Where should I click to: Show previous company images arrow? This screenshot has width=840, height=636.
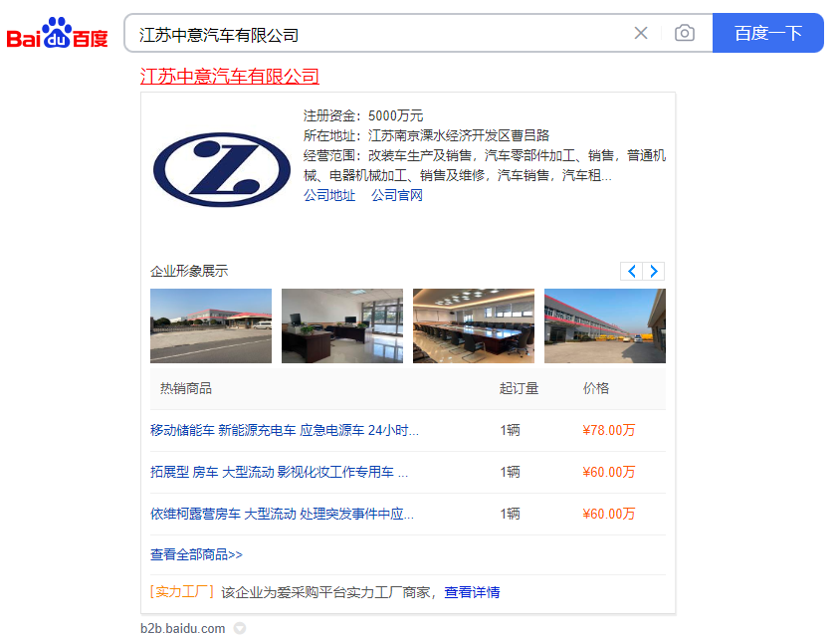tap(632, 271)
